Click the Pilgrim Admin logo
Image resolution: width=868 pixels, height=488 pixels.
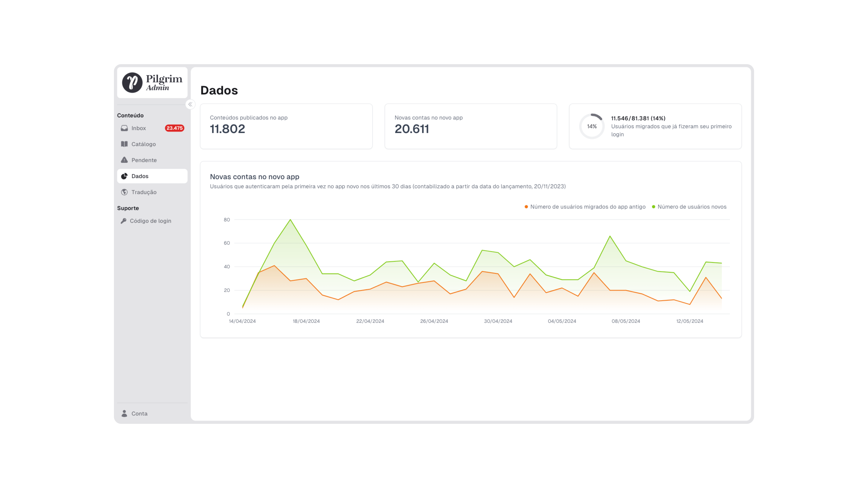point(152,82)
